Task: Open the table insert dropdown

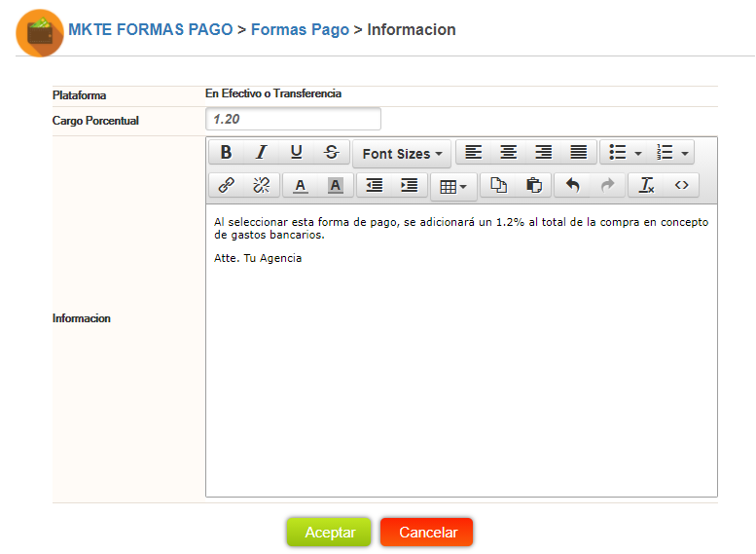Action: 453,187
